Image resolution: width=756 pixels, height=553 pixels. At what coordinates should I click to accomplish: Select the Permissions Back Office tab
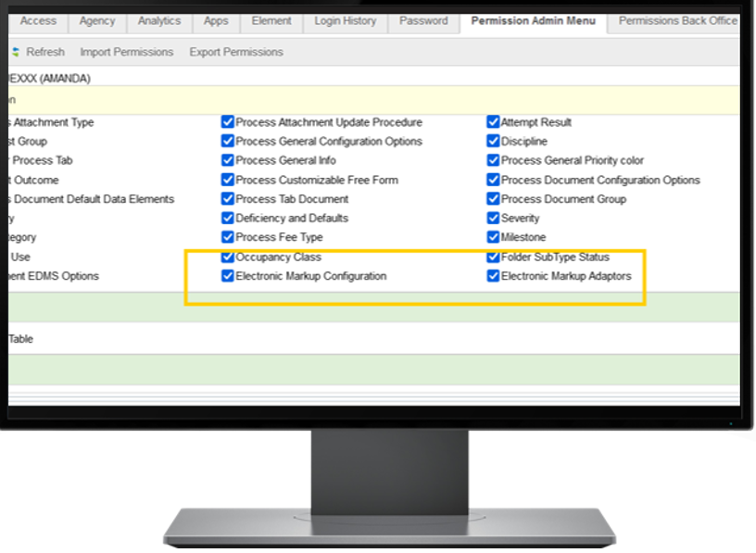tap(677, 21)
